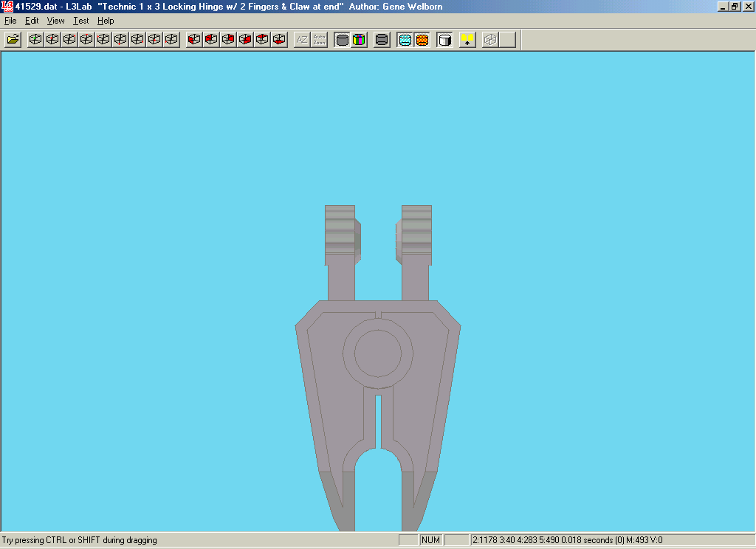Toggle the white shaded cylinder option

coord(444,40)
